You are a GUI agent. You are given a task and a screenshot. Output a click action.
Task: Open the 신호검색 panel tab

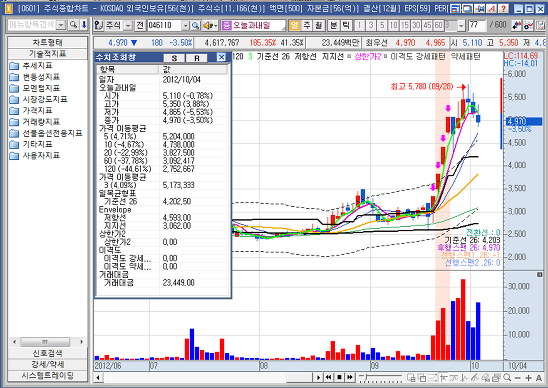coord(48,353)
